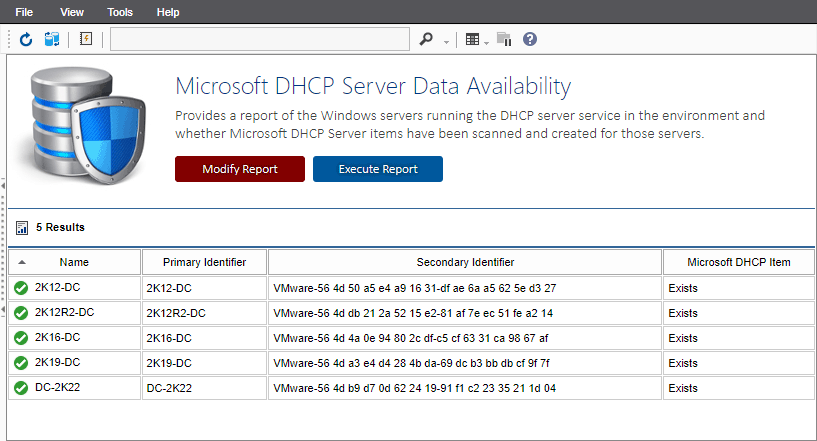Click Exists cell in 2K19-DC row
Image resolution: width=817 pixels, height=441 pixels.
coord(739,363)
